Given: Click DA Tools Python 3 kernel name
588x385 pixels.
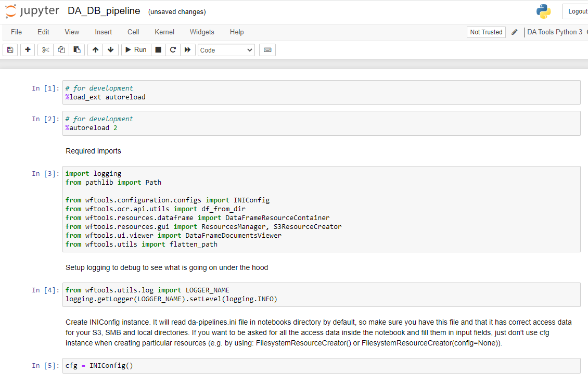Looking at the screenshot, I should [x=555, y=32].
